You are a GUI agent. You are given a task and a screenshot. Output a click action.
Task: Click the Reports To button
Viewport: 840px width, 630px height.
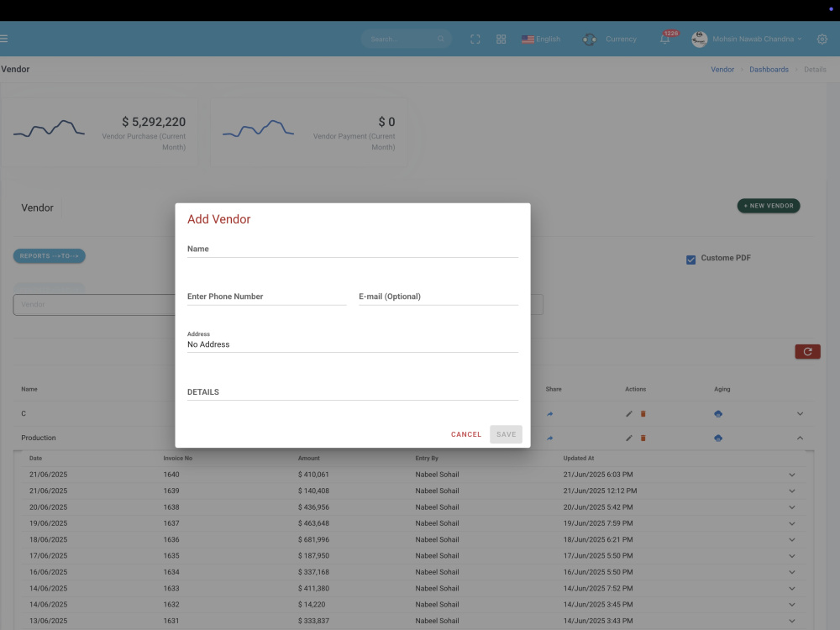pos(50,256)
